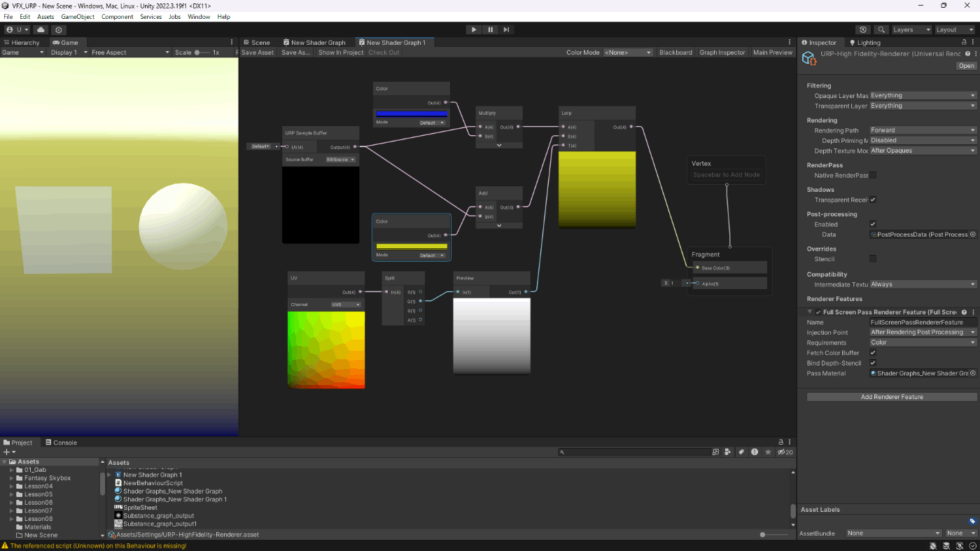This screenshot has height=551, width=980.
Task: Open the GameObject menu
Action: click(x=78, y=17)
